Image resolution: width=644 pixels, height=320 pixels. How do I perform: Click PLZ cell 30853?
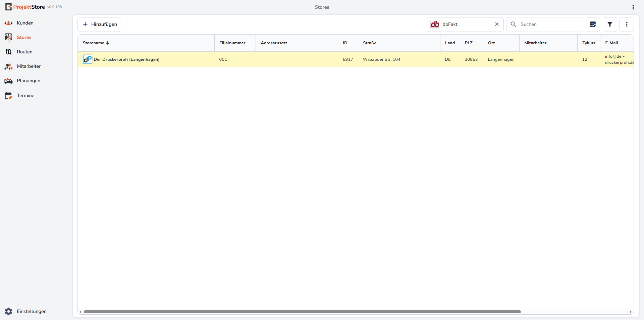[471, 59]
